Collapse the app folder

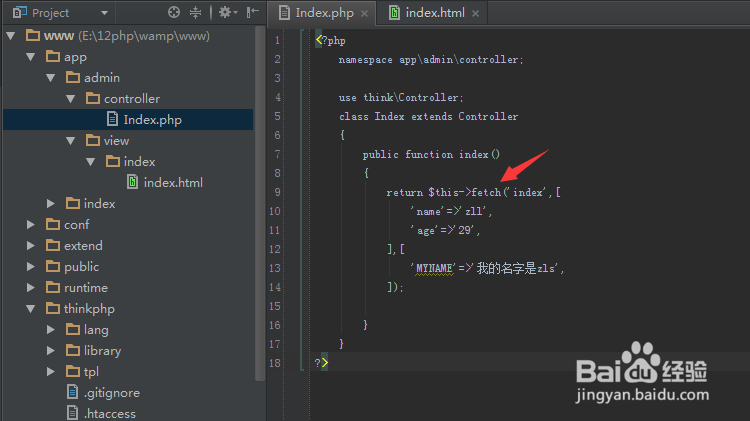coord(31,57)
